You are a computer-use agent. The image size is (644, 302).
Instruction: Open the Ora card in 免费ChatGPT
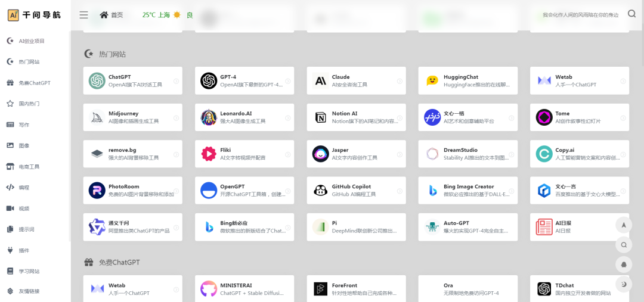[x=468, y=289]
